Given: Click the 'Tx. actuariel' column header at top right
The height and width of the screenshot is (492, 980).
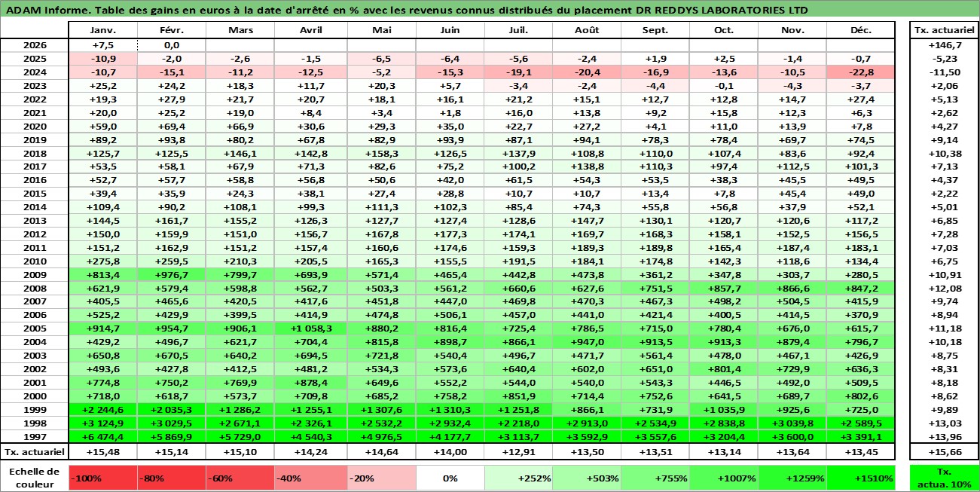Looking at the screenshot, I should 944,30.
